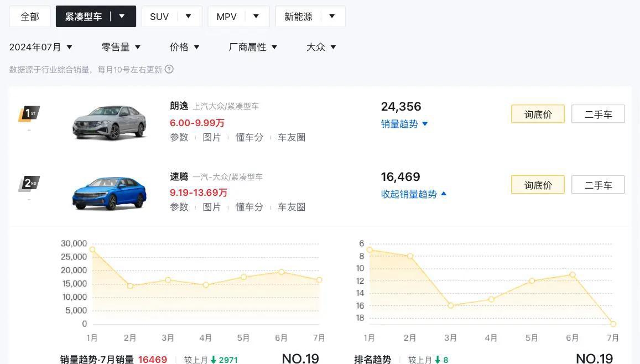Open 图片 link for 速腾
This screenshot has width=640, height=364.
click(212, 207)
